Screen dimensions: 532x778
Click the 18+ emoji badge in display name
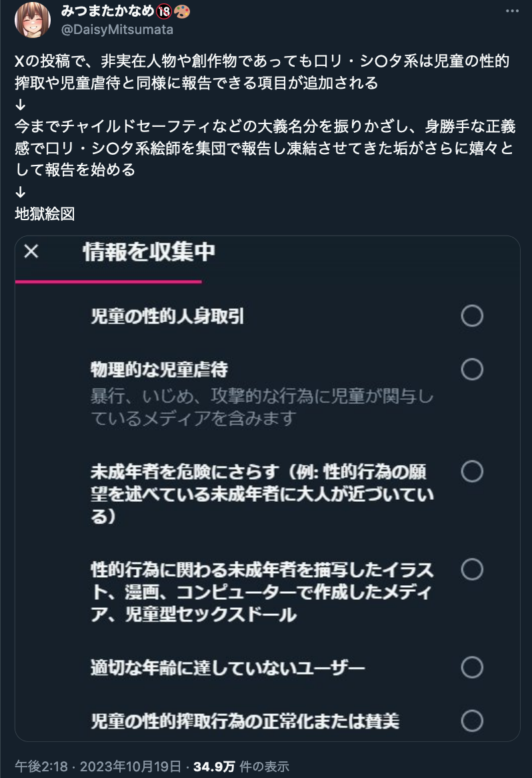coord(146,11)
